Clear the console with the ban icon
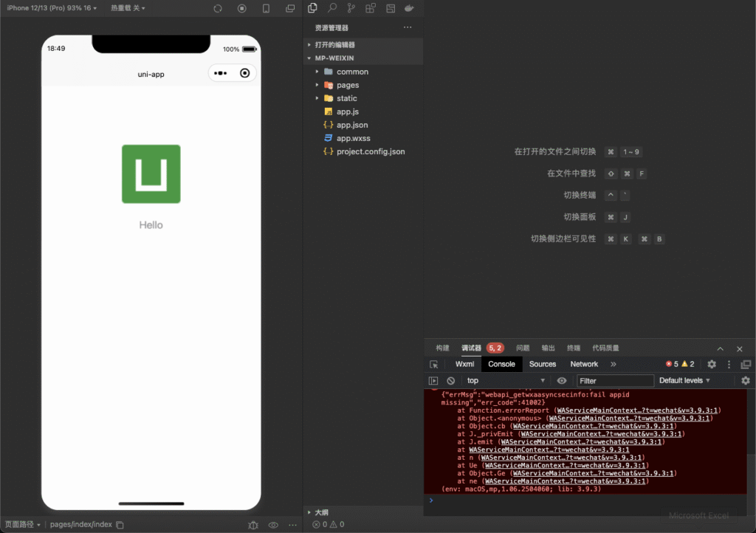The height and width of the screenshot is (533, 756). click(x=450, y=381)
